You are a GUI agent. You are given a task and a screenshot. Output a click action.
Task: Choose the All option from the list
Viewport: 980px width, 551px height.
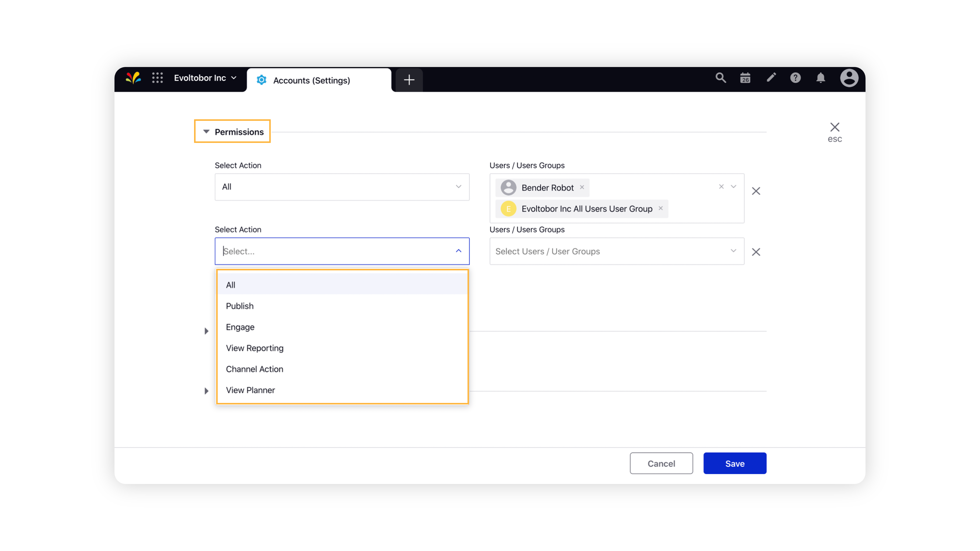[342, 285]
